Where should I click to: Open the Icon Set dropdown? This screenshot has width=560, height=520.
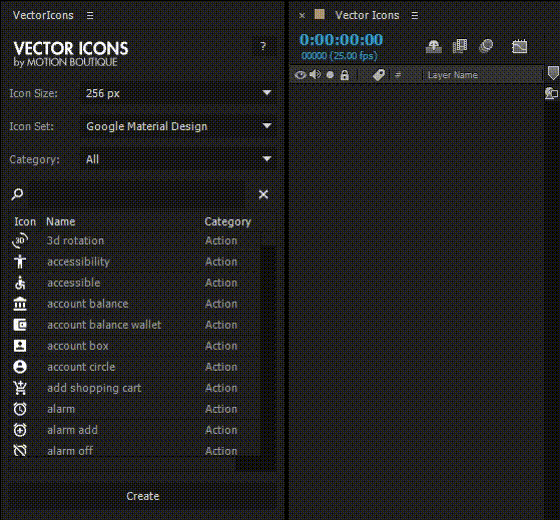pos(178,126)
